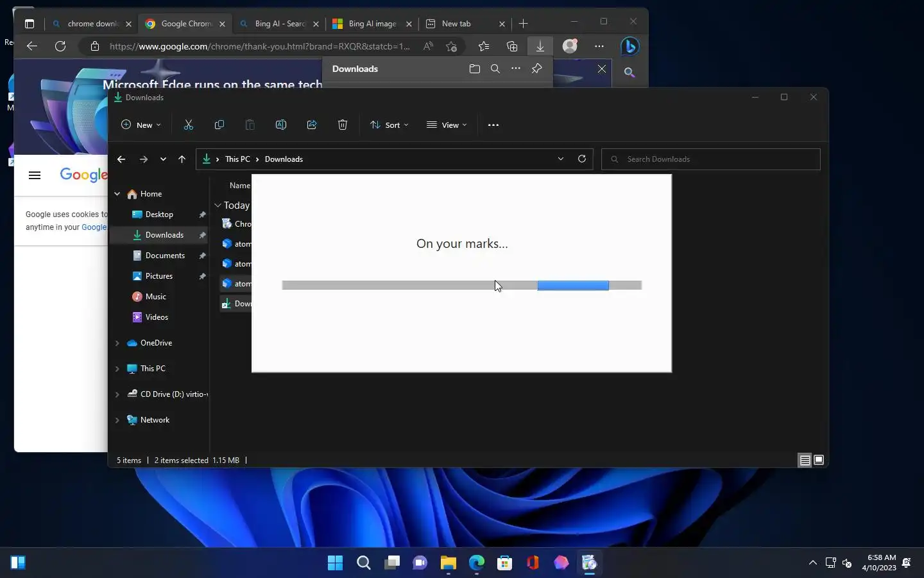Select Pictures in navigation pane
This screenshot has height=578, width=924.
tap(159, 276)
